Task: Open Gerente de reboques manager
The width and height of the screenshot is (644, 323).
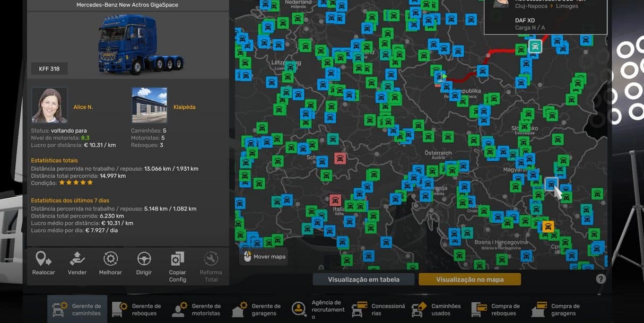Action: click(137, 310)
